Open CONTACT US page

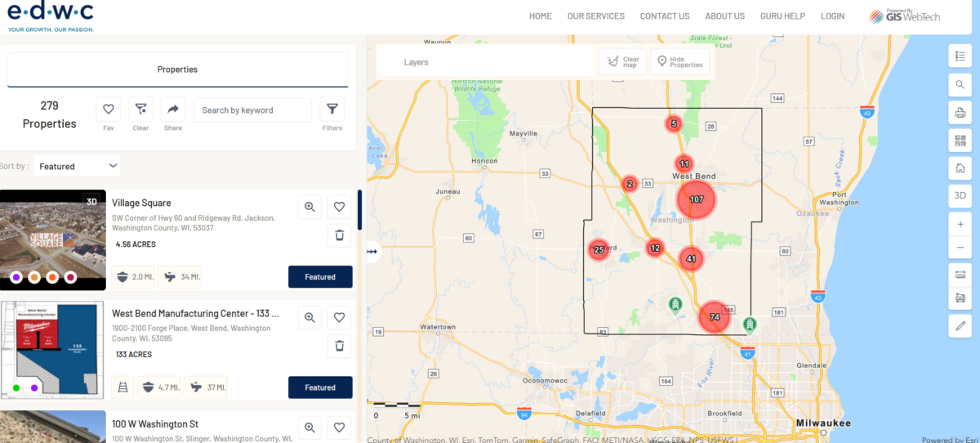pos(665,16)
